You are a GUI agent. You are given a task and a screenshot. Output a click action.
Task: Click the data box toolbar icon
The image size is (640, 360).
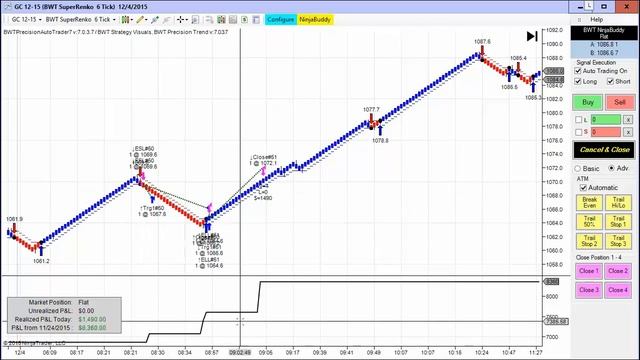point(195,20)
